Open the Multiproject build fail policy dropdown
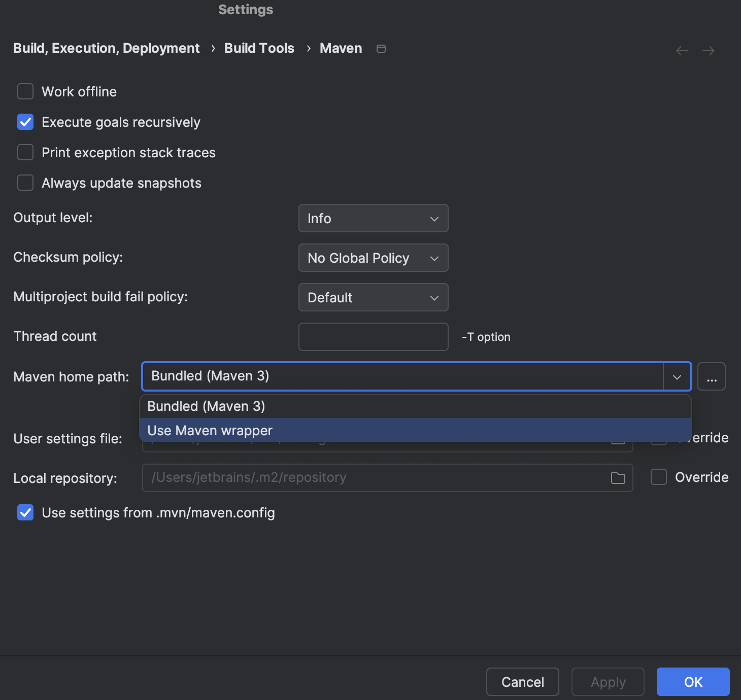Viewport: 741px width, 700px height. (x=373, y=297)
